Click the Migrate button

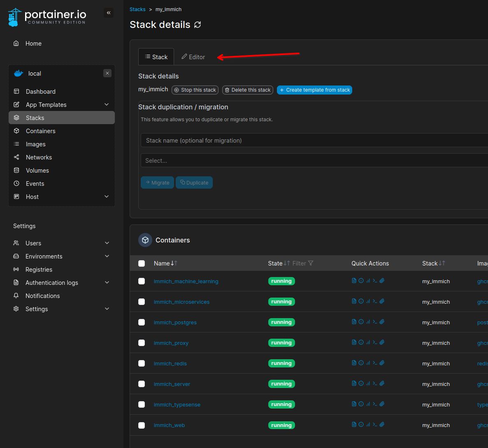pyautogui.click(x=158, y=182)
